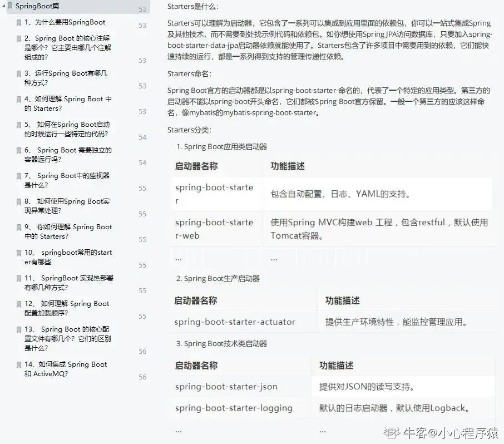Click cell '提供对JSON的读写支持。'

[x=403, y=387]
